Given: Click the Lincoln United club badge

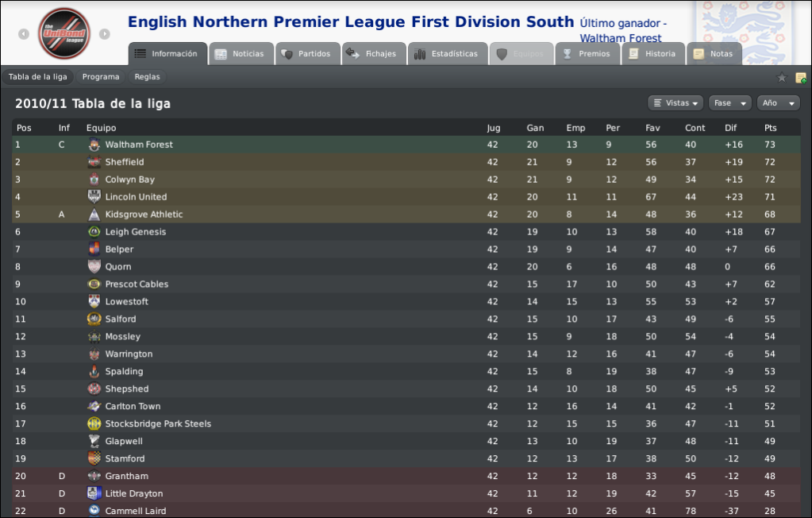Looking at the screenshot, I should [94, 197].
